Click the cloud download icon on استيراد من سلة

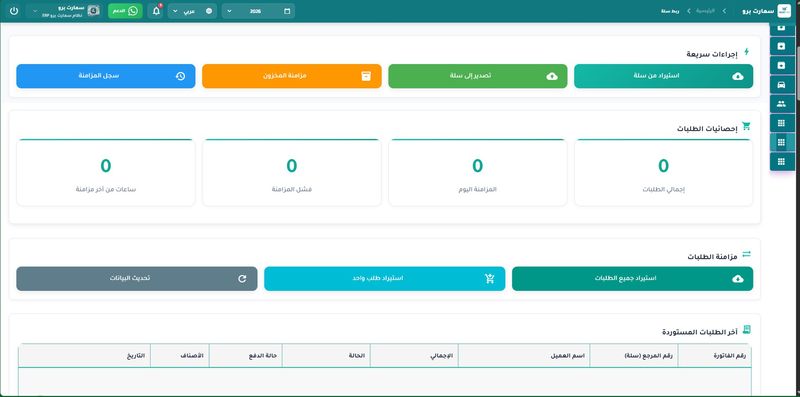pyautogui.click(x=737, y=77)
